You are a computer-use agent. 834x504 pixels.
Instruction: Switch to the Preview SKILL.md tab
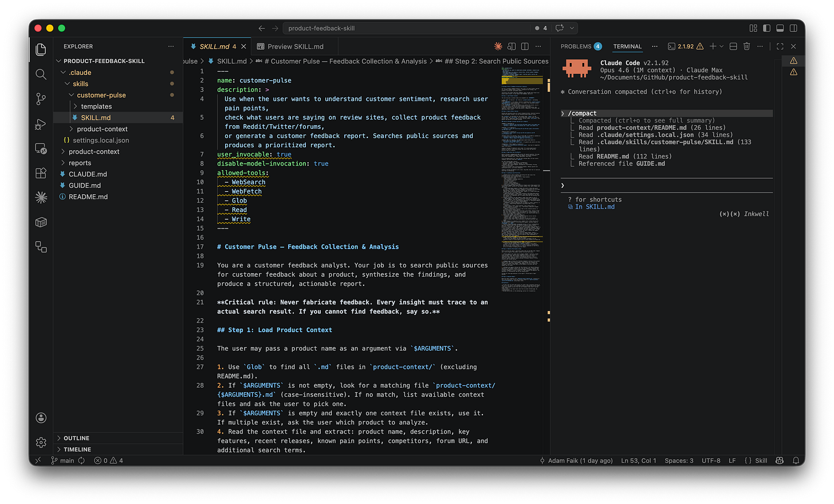point(296,46)
